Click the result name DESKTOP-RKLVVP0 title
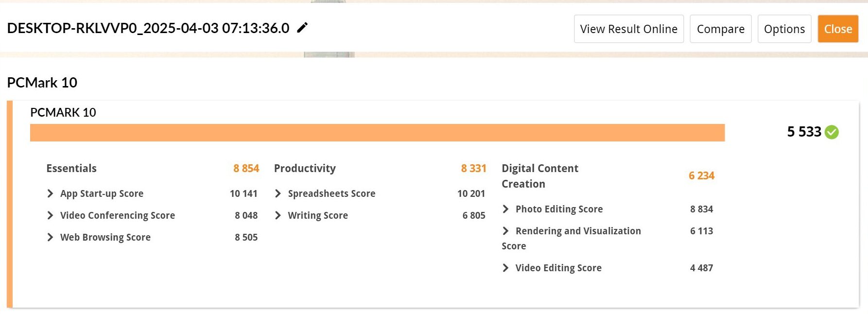The width and height of the screenshot is (868, 314). (x=148, y=28)
